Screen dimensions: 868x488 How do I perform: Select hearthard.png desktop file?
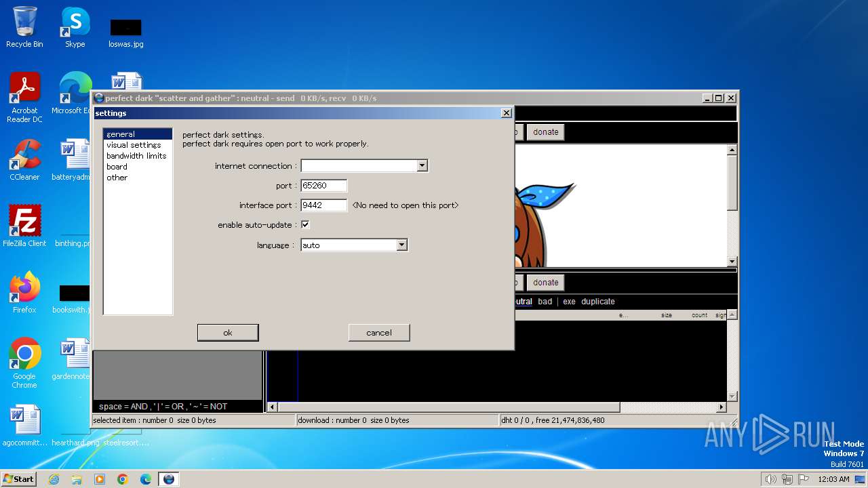[75, 443]
